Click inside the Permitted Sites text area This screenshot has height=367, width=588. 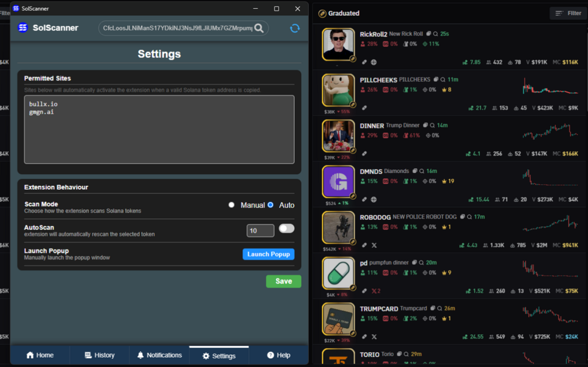[159, 129]
